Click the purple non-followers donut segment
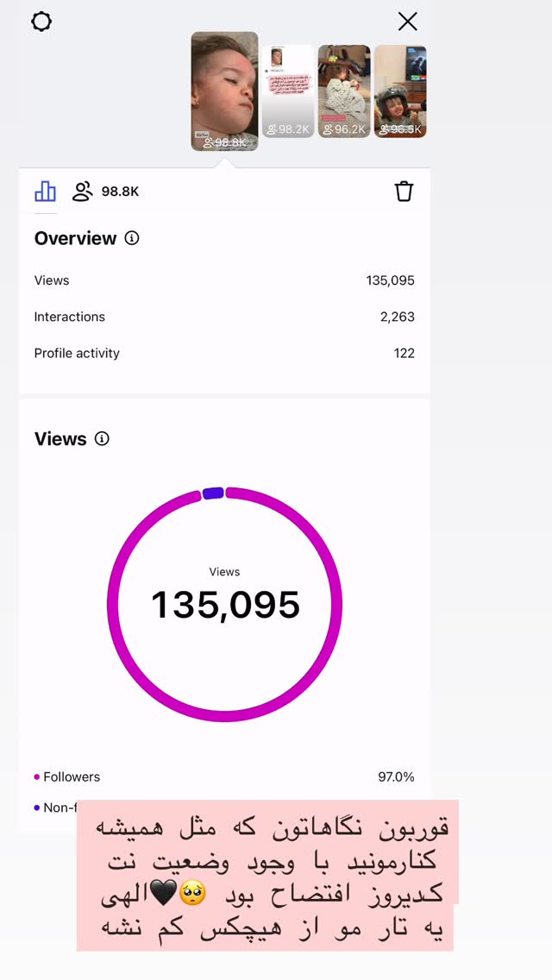Viewport: 552px width, 980px height. [213, 493]
